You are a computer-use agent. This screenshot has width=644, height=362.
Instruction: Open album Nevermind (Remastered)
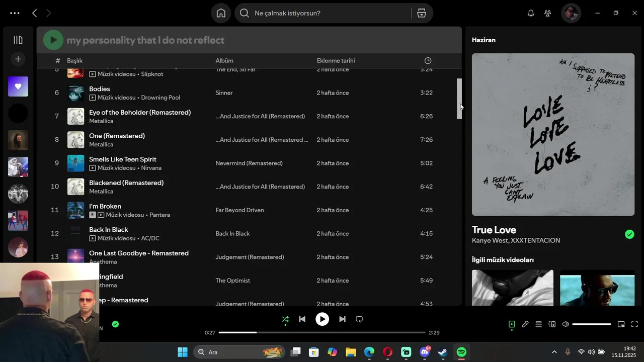click(249, 163)
